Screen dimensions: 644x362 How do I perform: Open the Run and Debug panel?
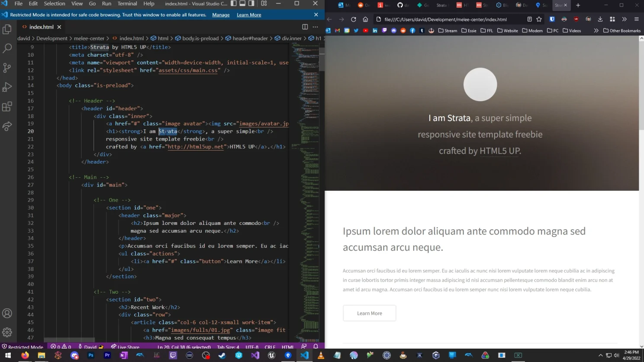(6, 87)
